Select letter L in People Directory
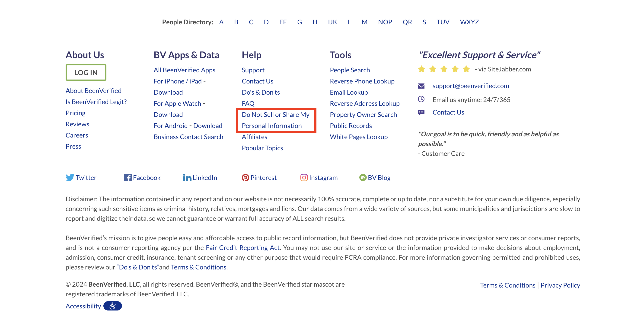The width and height of the screenshot is (644, 320). pos(349,22)
